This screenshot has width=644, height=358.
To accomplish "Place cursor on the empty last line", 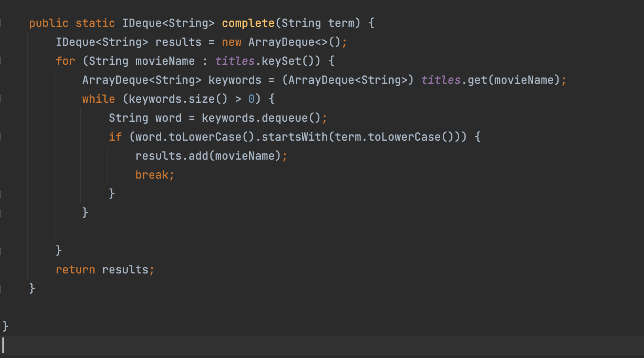I will point(158,346).
